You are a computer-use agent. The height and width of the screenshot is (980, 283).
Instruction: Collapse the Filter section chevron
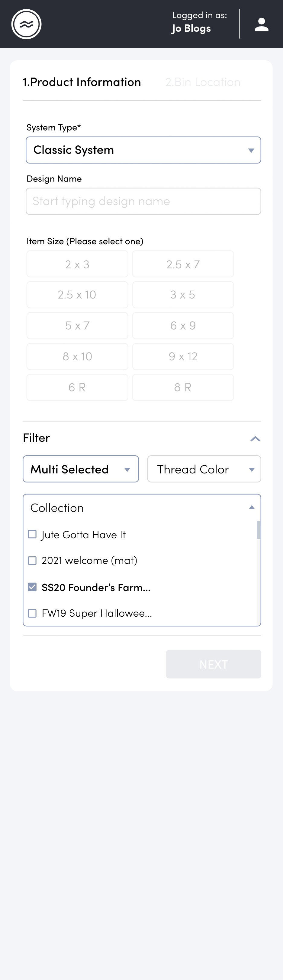255,439
